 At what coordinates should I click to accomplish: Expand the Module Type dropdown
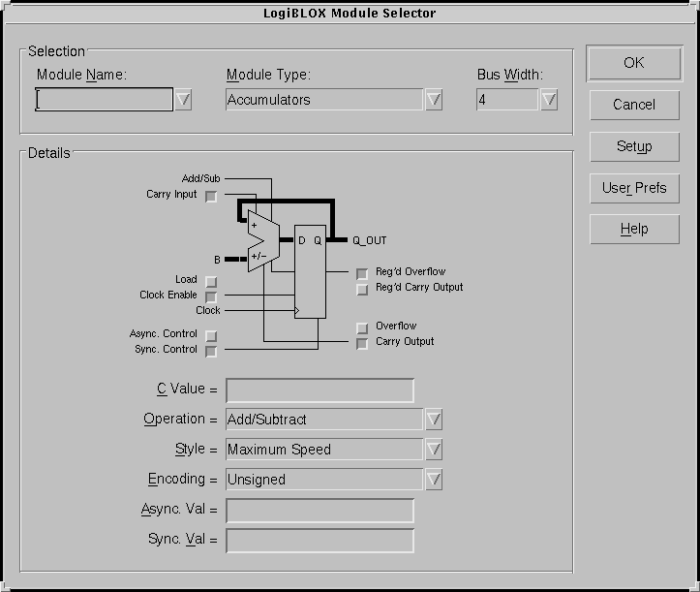[434, 100]
